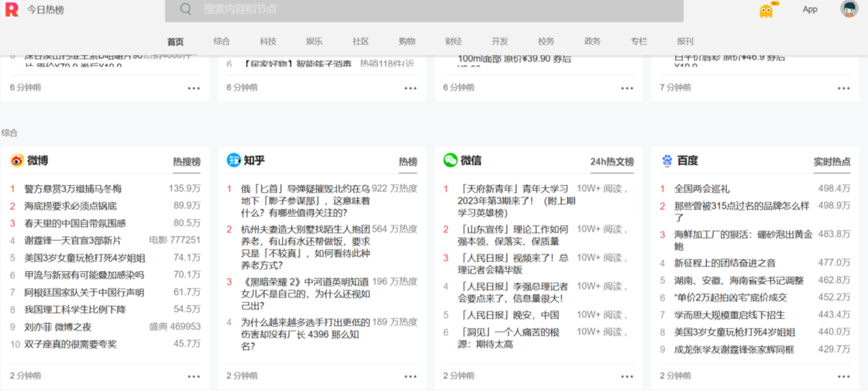Open Baidu topic 湖南、安徽、海南省委书记调整
This screenshot has width=868, height=391.
(739, 280)
